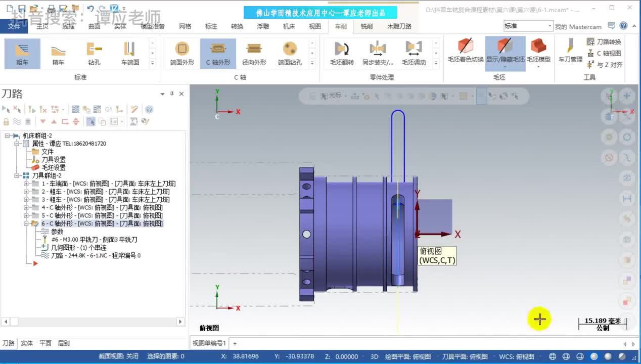Image resolution: width=641 pixels, height=364 pixels.
Task: Click the C 轴视图 command
Action: click(604, 53)
